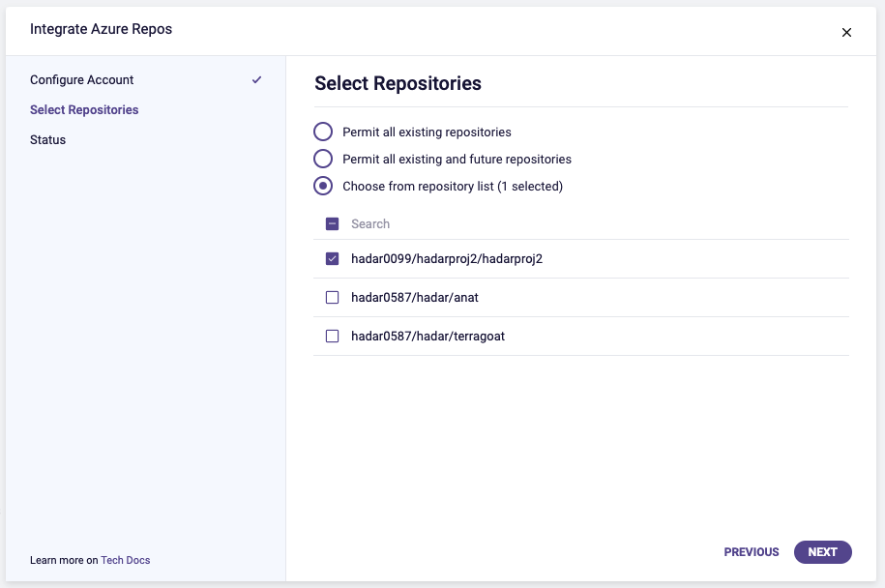Screen dimensions: 885x588
Task: Click the Configure Account checkmark icon
Action: point(256,79)
